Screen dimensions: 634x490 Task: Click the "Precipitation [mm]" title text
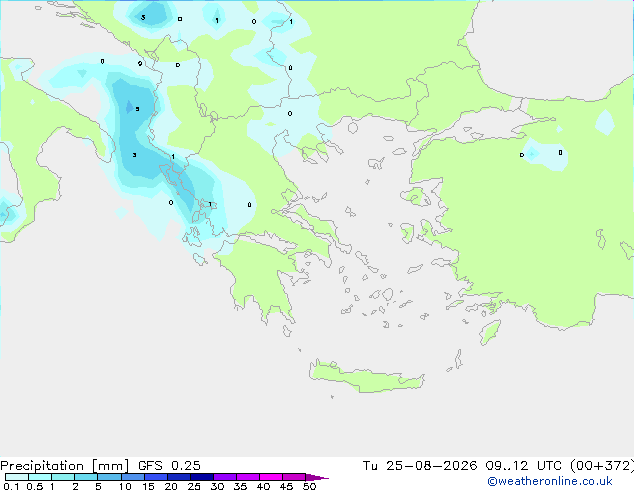pos(65,466)
